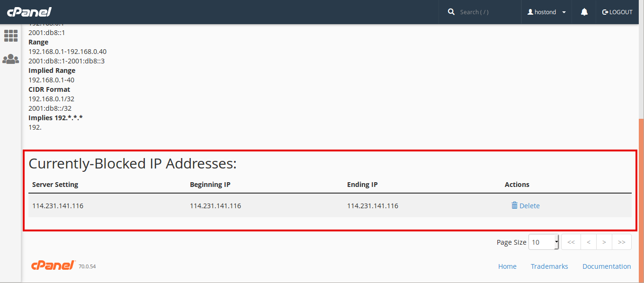Click the search magnifier icon

point(451,12)
